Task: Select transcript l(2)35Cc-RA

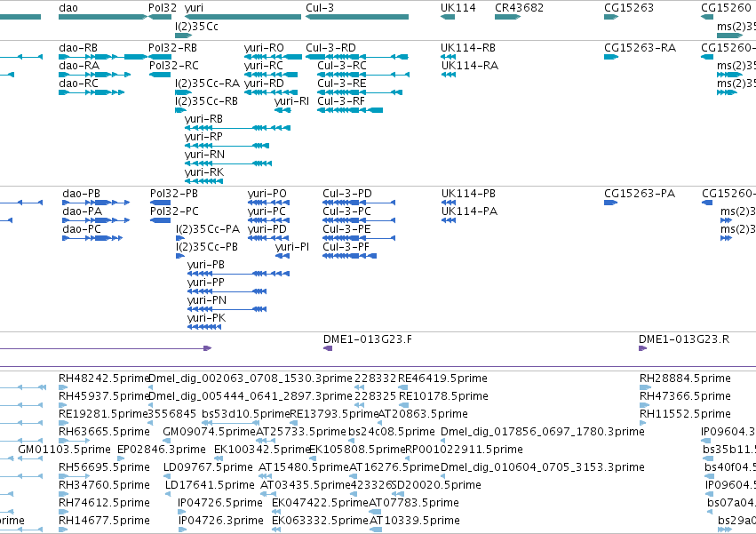Action: tap(207, 84)
